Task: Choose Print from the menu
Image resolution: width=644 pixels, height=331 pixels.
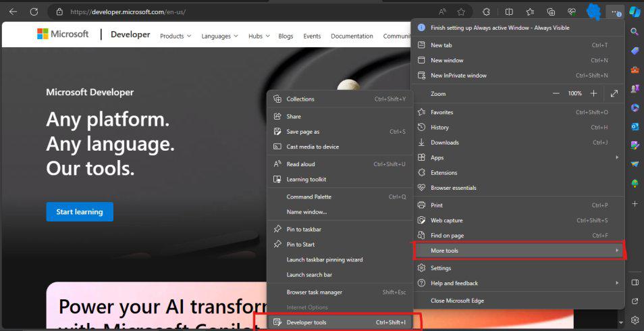Action: [x=518, y=205]
